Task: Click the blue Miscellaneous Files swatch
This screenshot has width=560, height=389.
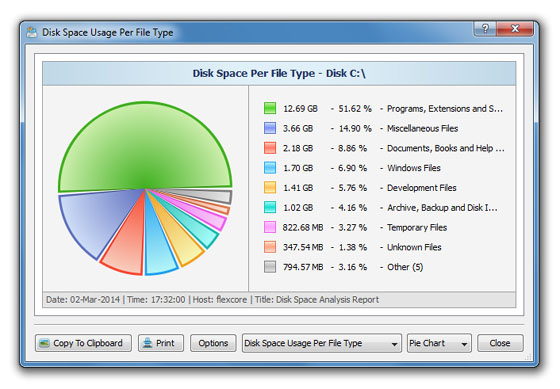Action: [x=270, y=128]
